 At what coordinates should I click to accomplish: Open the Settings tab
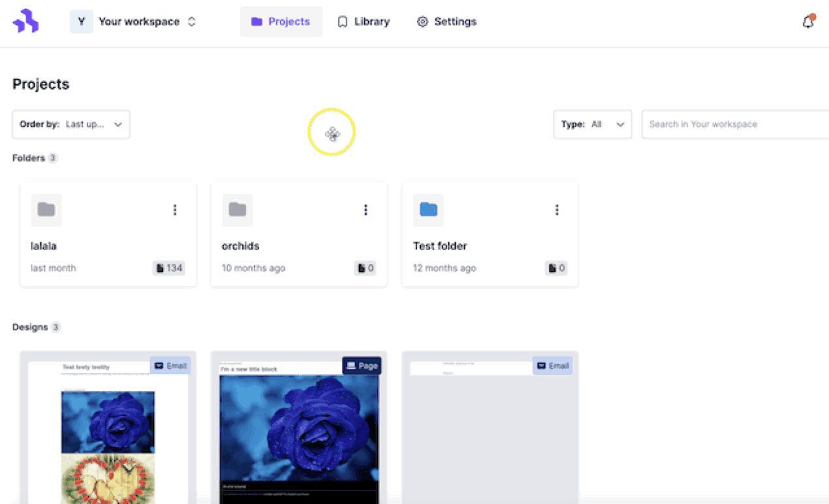[x=446, y=22]
